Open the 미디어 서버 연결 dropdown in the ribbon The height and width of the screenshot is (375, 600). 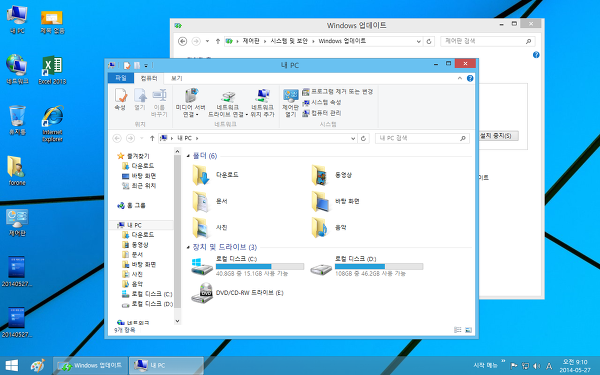tap(190, 103)
